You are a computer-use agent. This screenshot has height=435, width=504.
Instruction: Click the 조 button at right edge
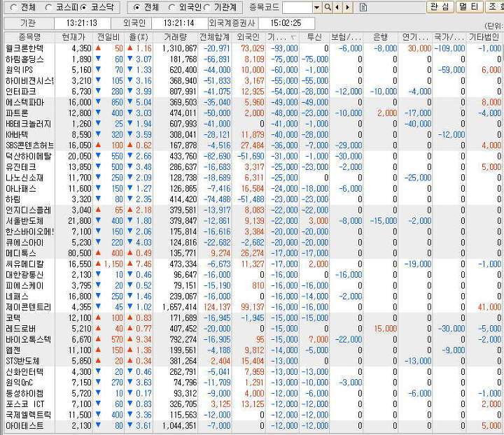tap(494, 7)
